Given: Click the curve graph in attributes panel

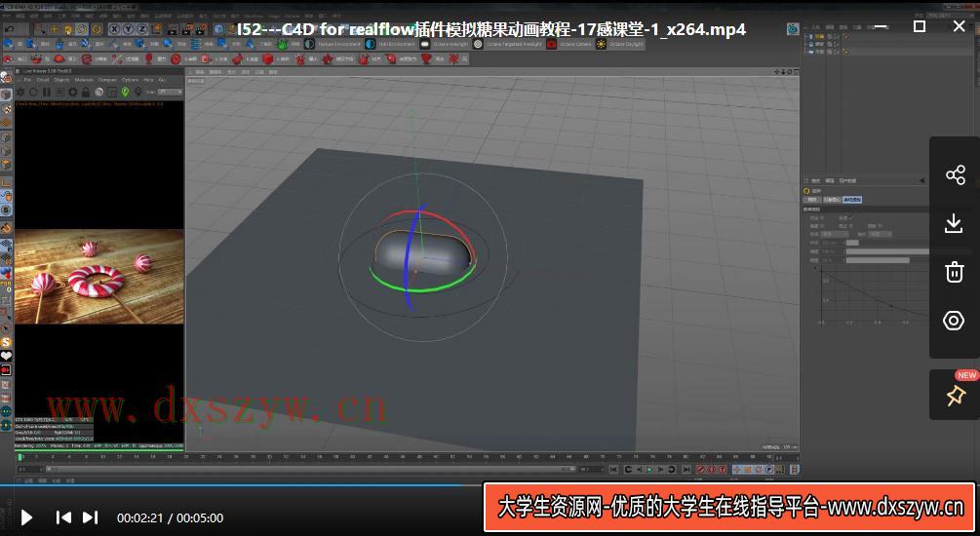Looking at the screenshot, I should pos(873,294).
